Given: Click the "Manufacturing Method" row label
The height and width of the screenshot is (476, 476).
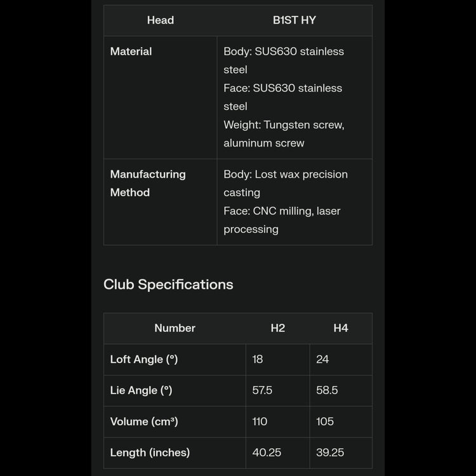Looking at the screenshot, I should (148, 183).
